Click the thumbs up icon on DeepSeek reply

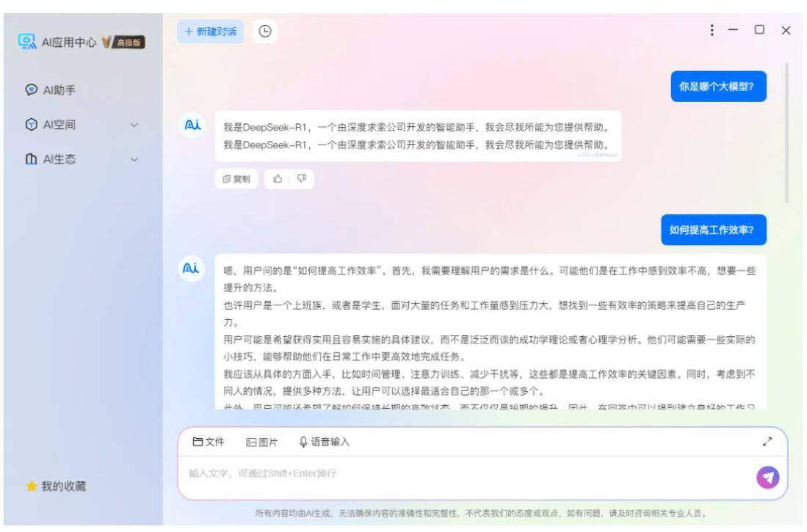[x=278, y=178]
